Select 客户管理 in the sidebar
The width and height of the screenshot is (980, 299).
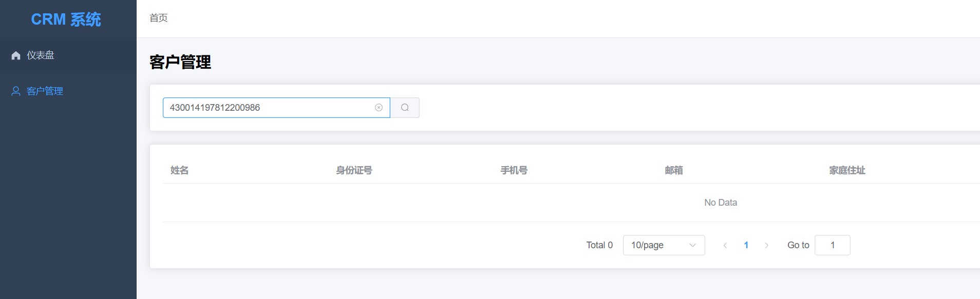click(68, 91)
